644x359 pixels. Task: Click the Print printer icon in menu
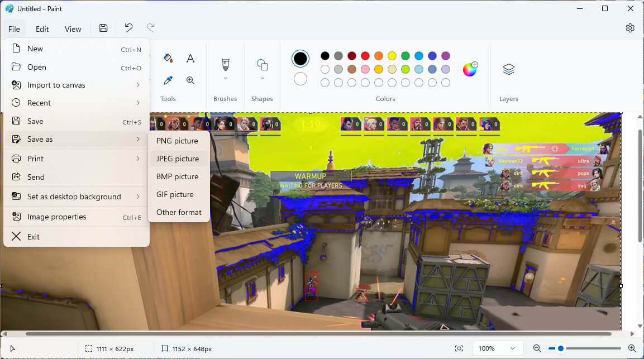click(16, 159)
